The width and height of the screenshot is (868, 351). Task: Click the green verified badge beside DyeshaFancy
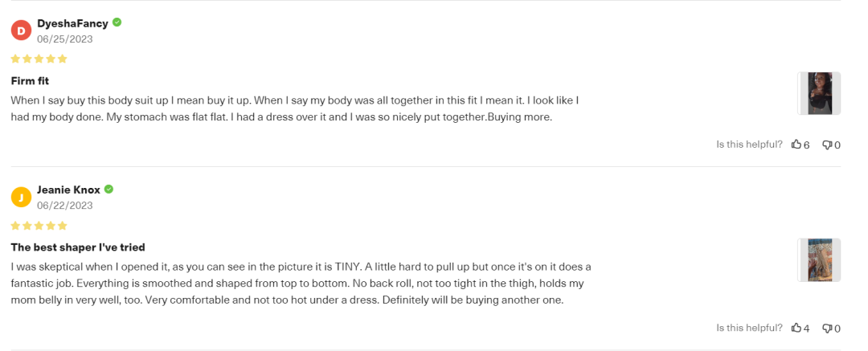click(117, 22)
